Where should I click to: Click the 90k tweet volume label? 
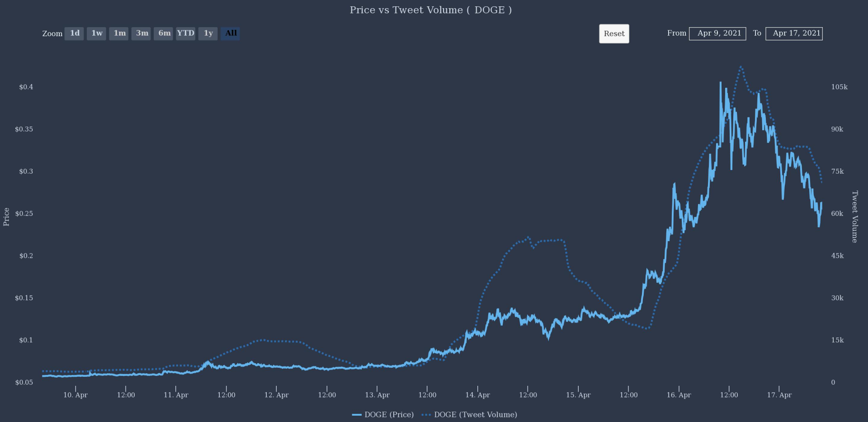click(837, 129)
